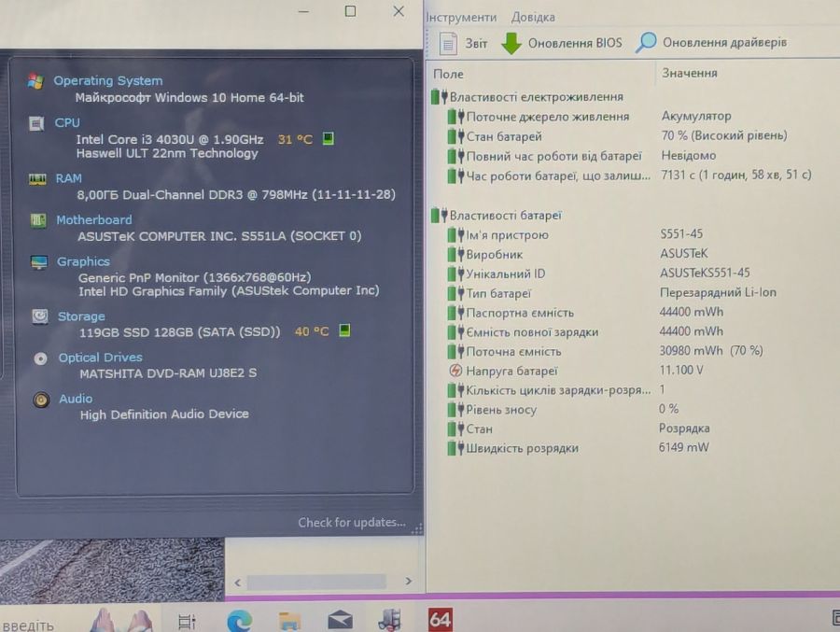Open the Storage section heading
The image size is (840, 632).
81,316
